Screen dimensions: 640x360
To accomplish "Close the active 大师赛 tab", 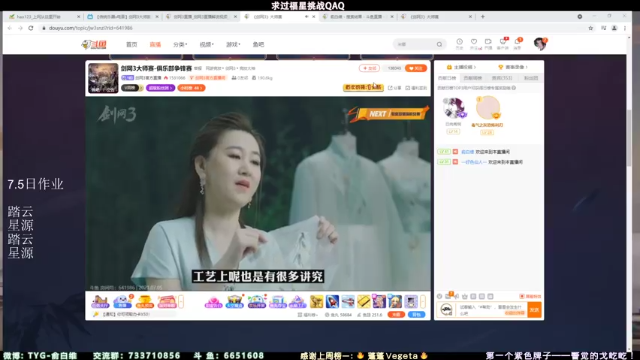I will coord(313,17).
